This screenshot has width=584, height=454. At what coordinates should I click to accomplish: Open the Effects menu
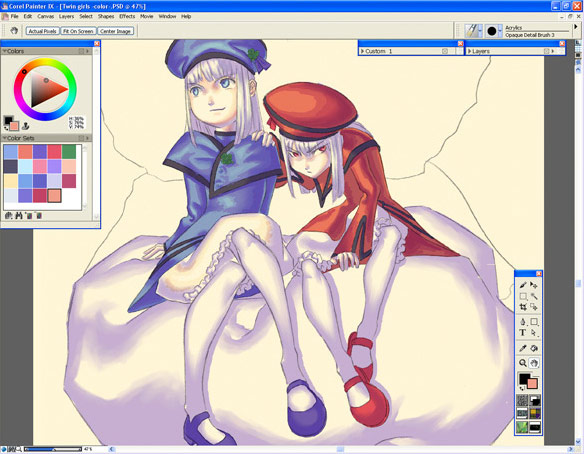(x=127, y=16)
